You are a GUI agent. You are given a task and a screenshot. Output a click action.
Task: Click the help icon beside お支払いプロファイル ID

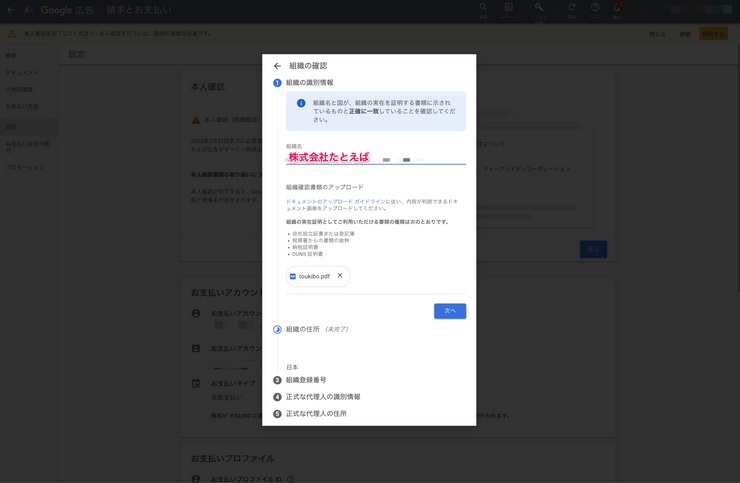click(291, 479)
